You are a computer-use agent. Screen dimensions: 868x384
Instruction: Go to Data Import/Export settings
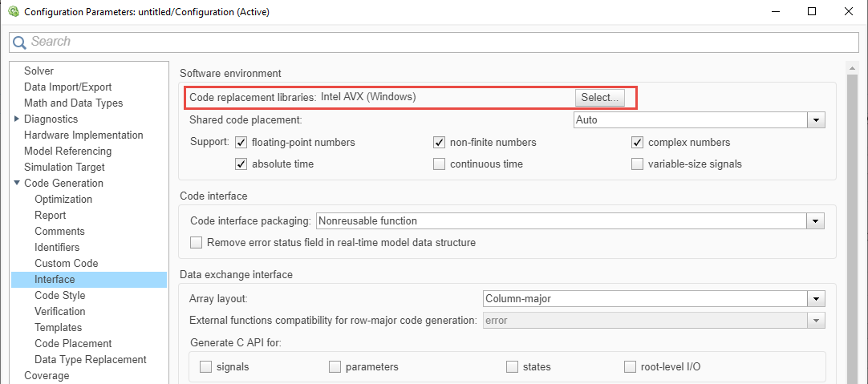click(x=67, y=87)
